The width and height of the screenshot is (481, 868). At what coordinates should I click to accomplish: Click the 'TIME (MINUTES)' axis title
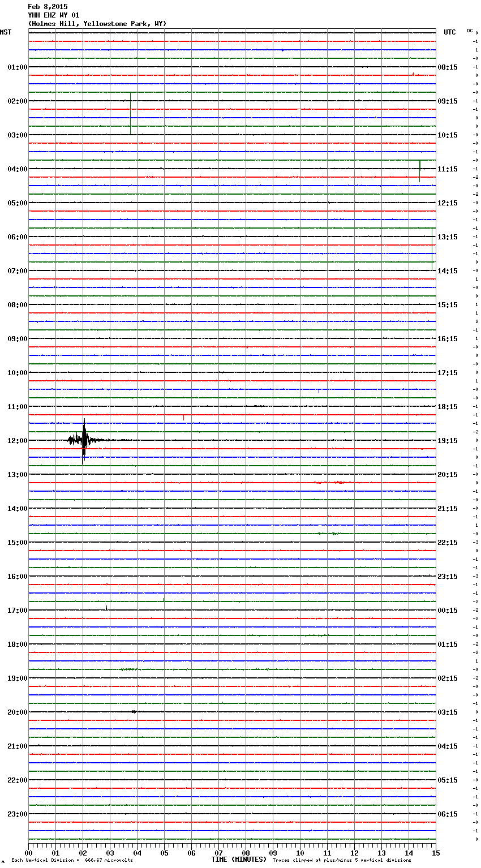coord(239,860)
